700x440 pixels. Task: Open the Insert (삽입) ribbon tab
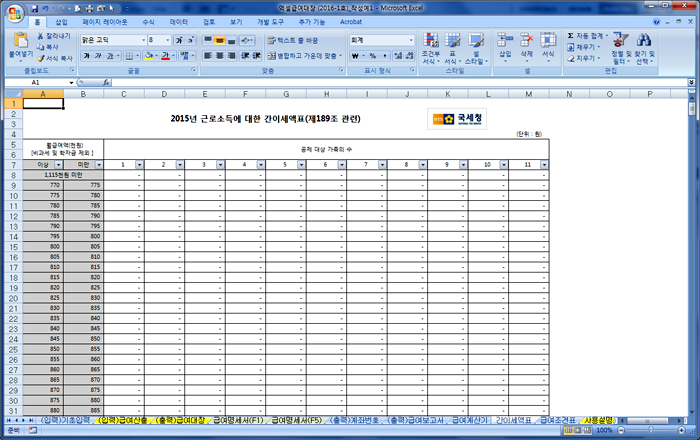[x=61, y=22]
